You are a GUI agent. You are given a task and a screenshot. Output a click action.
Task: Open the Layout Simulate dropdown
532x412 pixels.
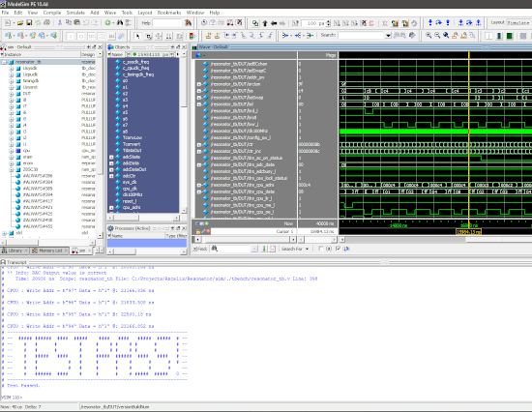[x=518, y=23]
